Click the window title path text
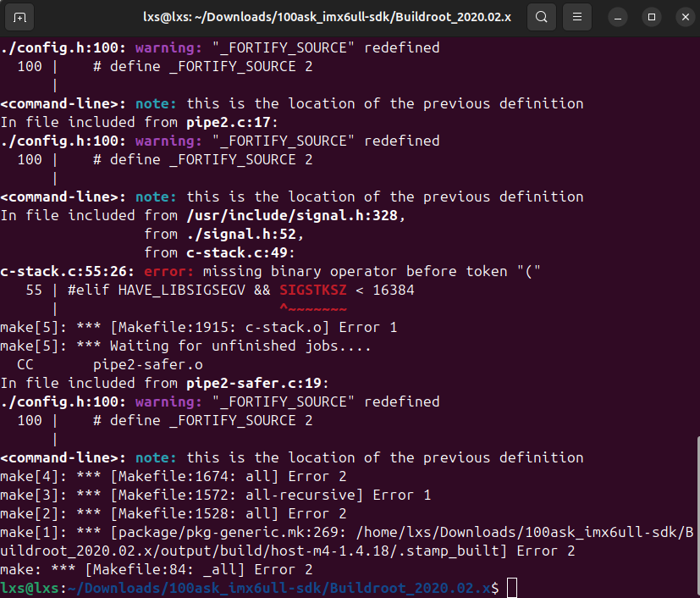The image size is (700, 598). point(327,17)
